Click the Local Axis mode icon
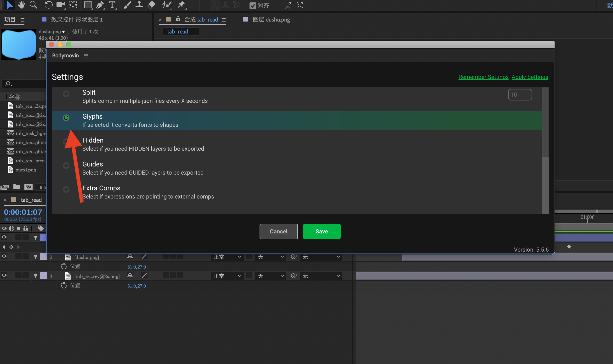Viewport: 613px width, 364px height. 214,6
